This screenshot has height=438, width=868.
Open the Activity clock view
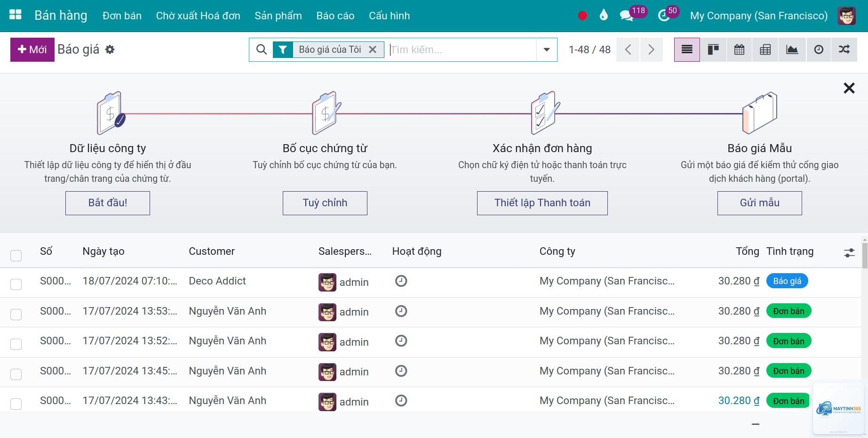click(819, 49)
